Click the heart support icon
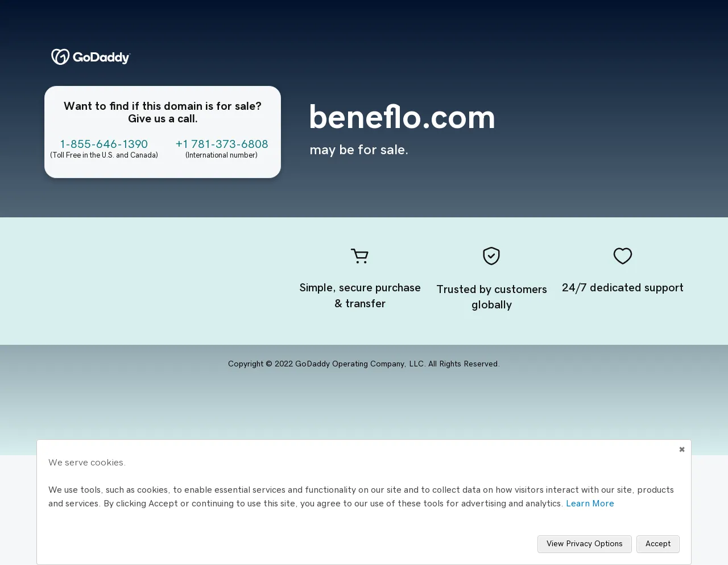Image resolution: width=728 pixels, height=565 pixels. (623, 256)
